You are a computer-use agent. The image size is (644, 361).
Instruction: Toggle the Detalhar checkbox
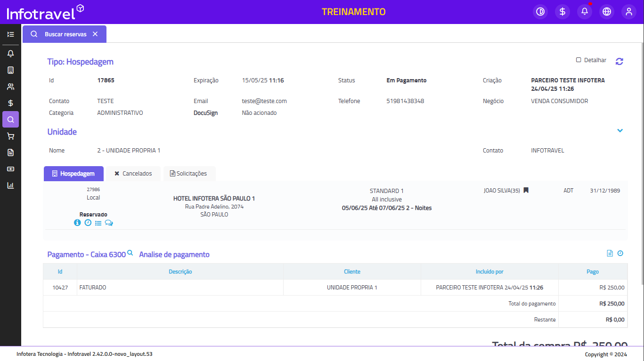pyautogui.click(x=579, y=60)
